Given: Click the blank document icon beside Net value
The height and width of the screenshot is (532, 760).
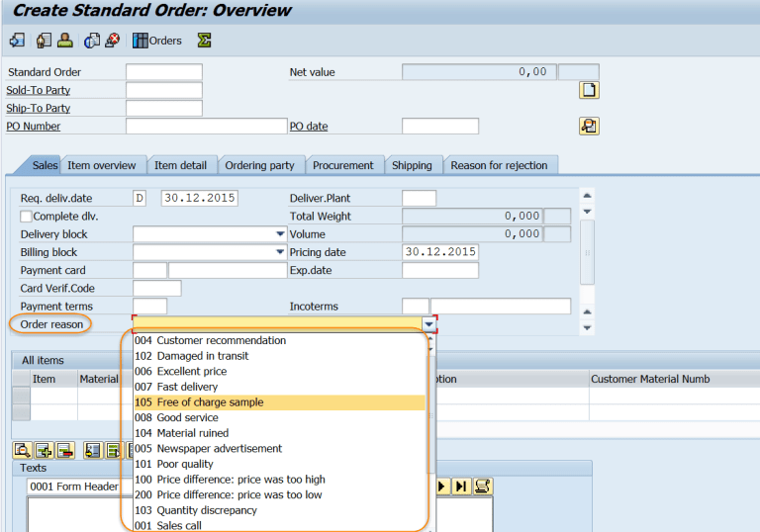Looking at the screenshot, I should 589,90.
